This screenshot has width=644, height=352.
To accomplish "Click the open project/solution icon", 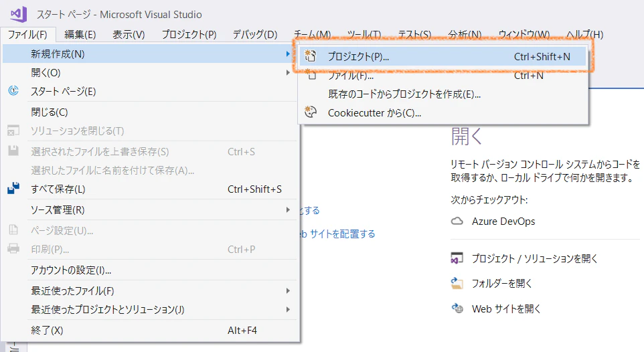I will (457, 258).
